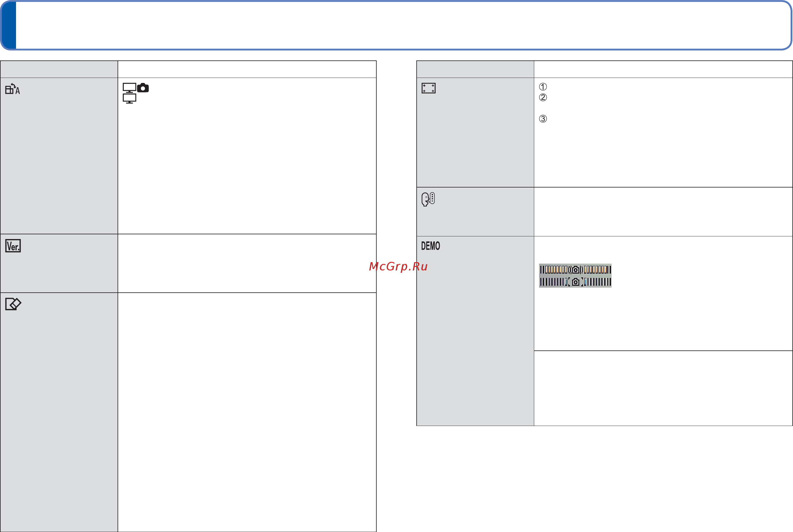Select the Format eraser-style icon
The height and width of the screenshot is (532, 793).
13,304
